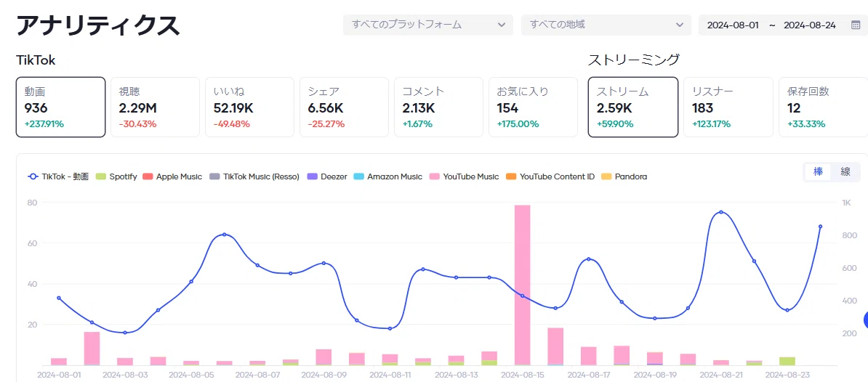Image resolution: width=868 pixels, height=382 pixels.
Task: Click the calendar icon in date range
Action: [x=855, y=25]
